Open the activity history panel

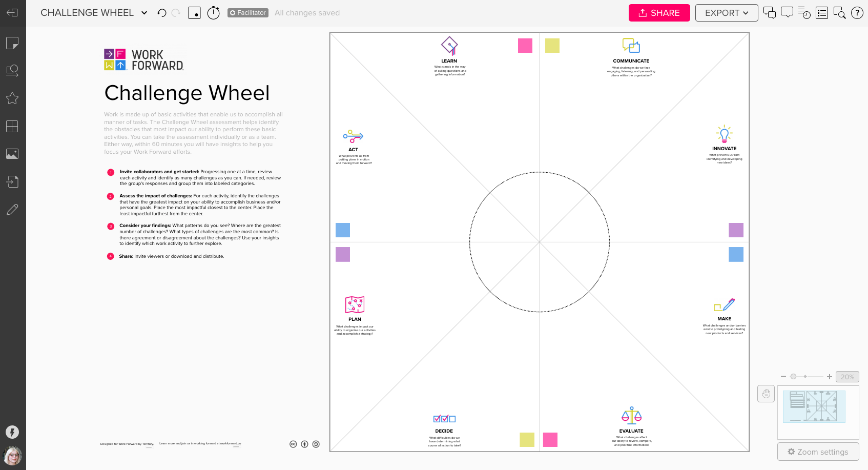tap(804, 12)
